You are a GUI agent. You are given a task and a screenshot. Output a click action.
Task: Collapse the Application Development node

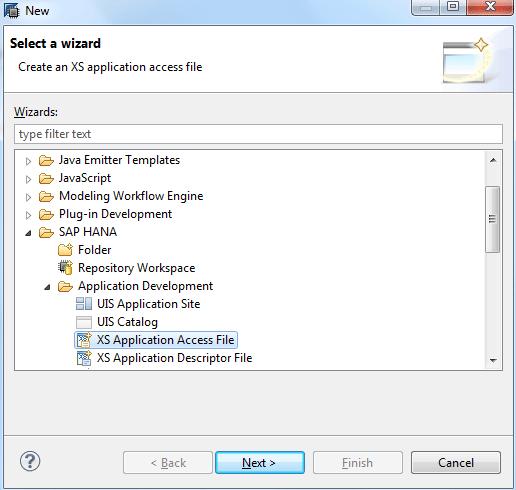47,287
